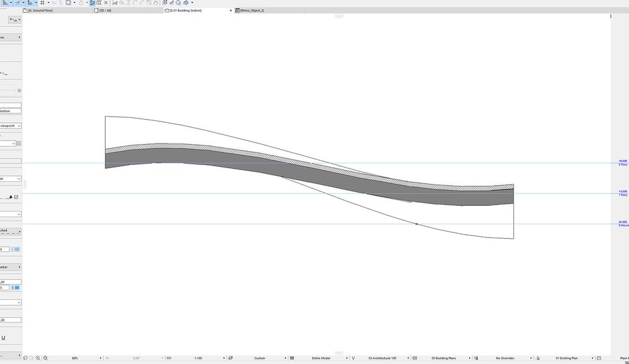
Task: Click the layer lock toolbar icon
Action: pos(81,3)
